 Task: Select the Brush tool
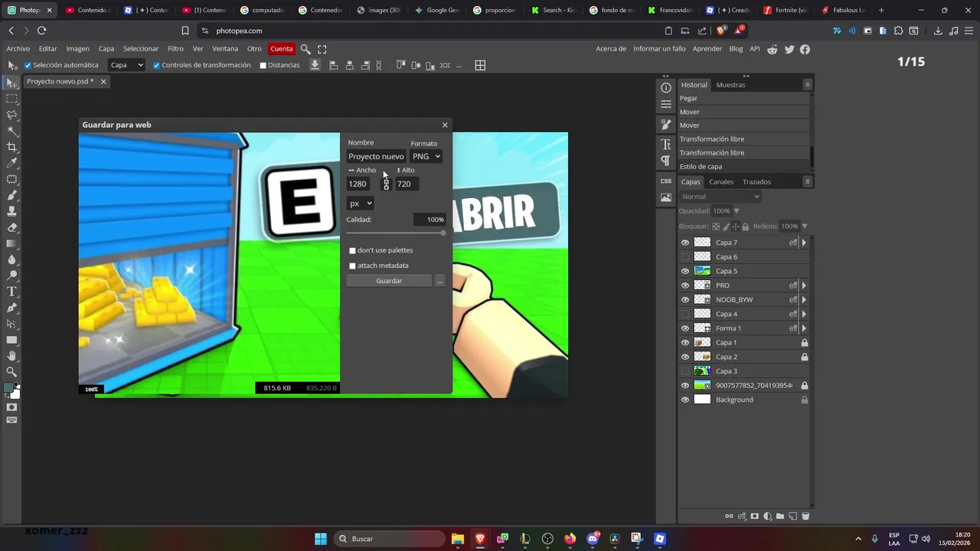(11, 195)
